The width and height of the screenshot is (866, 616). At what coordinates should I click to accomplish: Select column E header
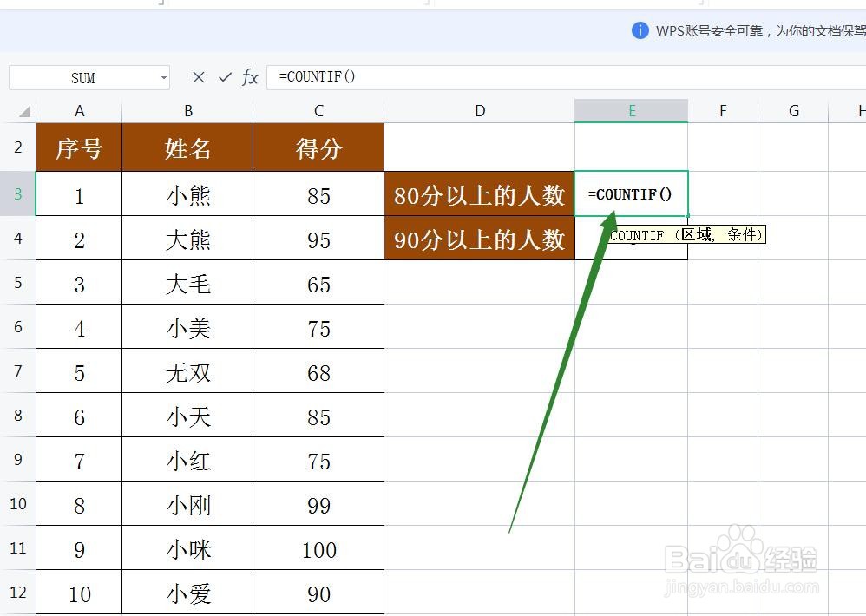(x=631, y=110)
